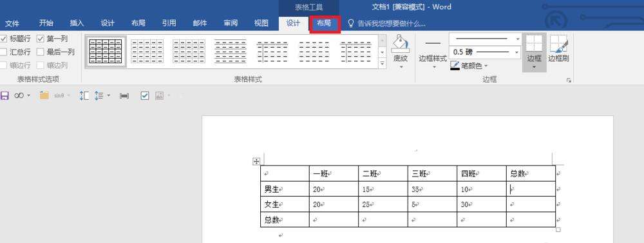Open the Borders group dialog launcher

click(x=569, y=81)
